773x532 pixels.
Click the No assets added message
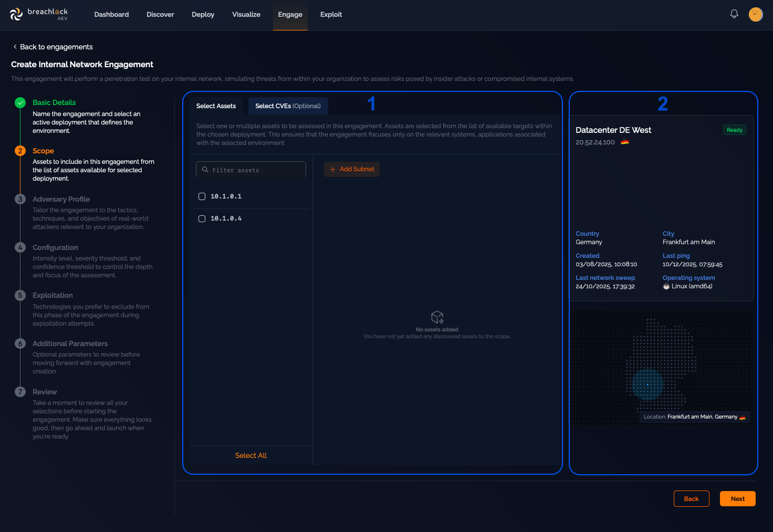(437, 330)
